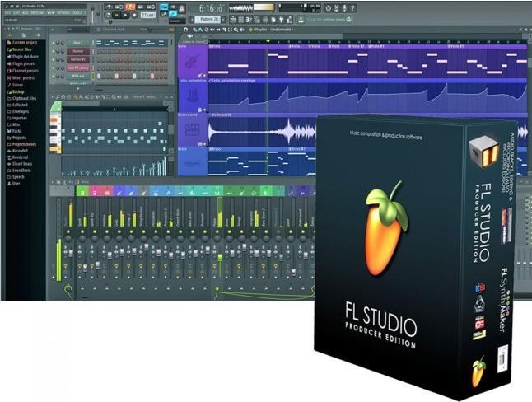
Task: Open the piano roll menu arrow
Action: [x=53, y=96]
